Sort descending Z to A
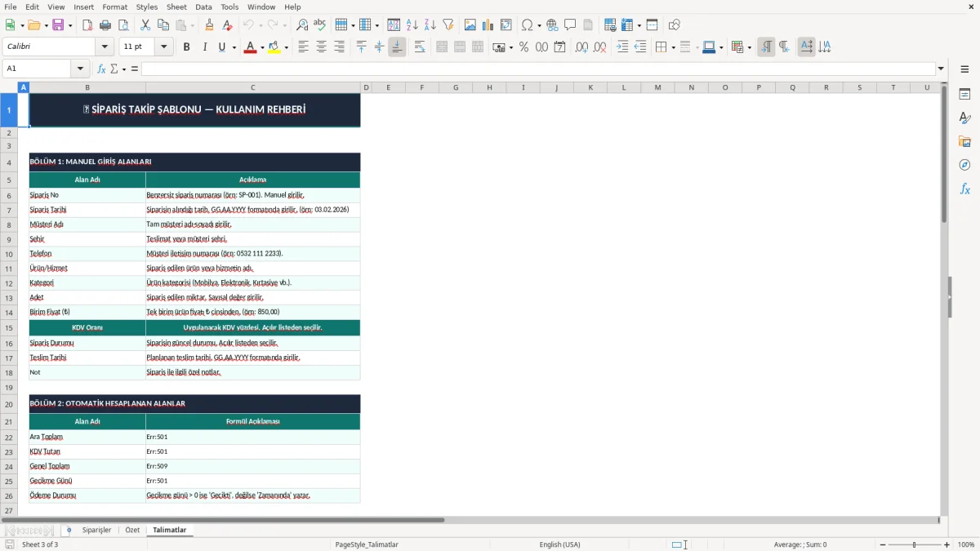 pyautogui.click(x=430, y=25)
